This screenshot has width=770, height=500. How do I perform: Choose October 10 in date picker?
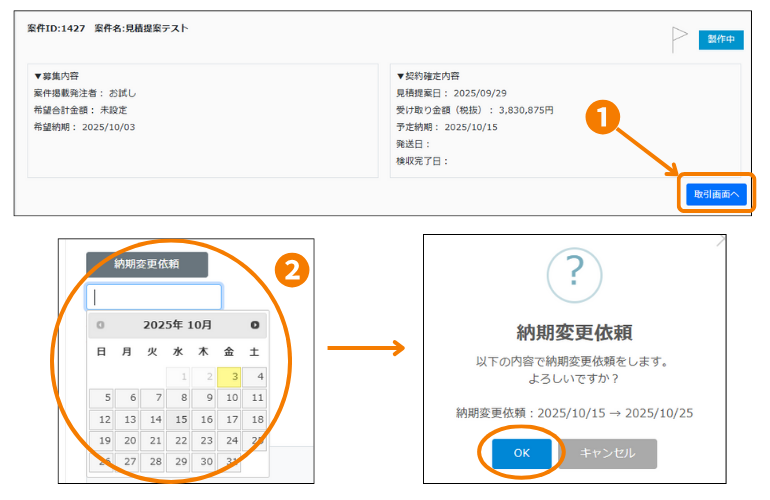pos(229,398)
